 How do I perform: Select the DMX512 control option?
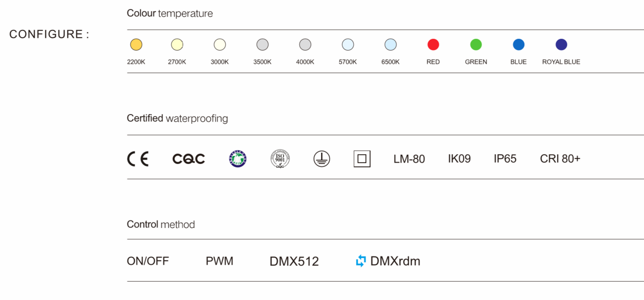[x=294, y=262]
